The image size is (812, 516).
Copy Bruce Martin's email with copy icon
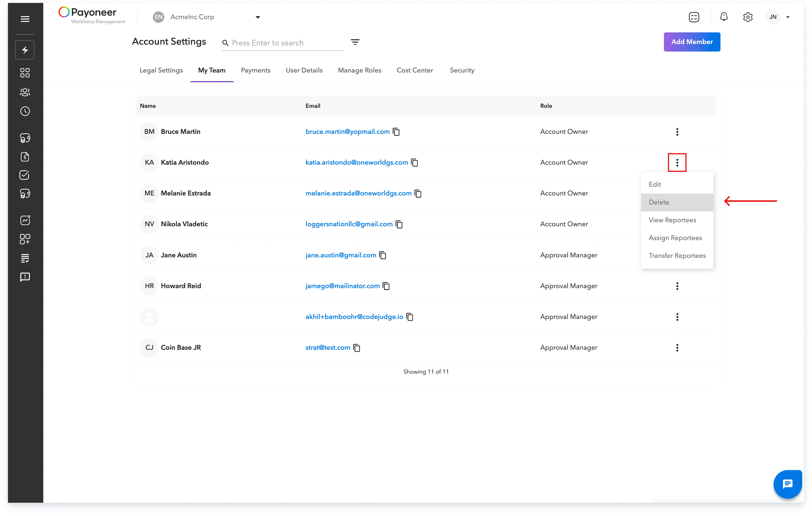[x=396, y=132]
